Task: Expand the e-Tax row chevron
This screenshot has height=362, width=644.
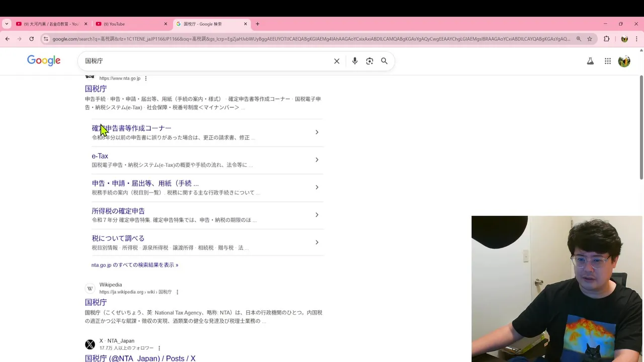Action: (x=316, y=160)
